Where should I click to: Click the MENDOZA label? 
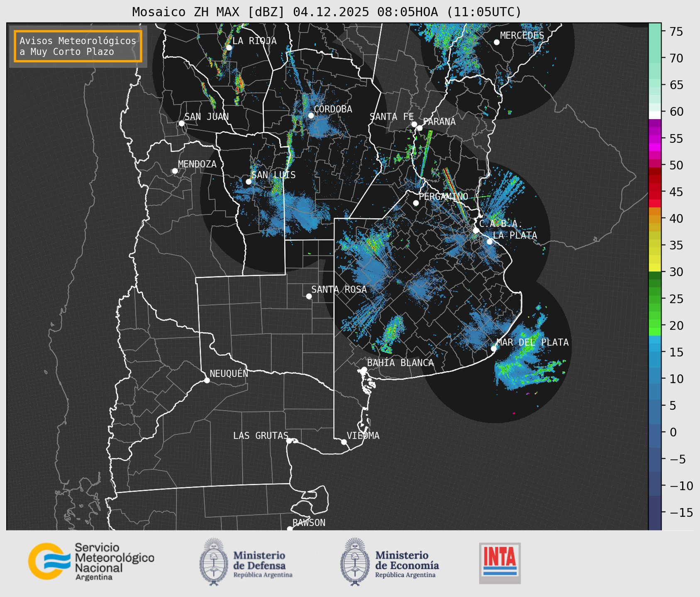point(197,164)
